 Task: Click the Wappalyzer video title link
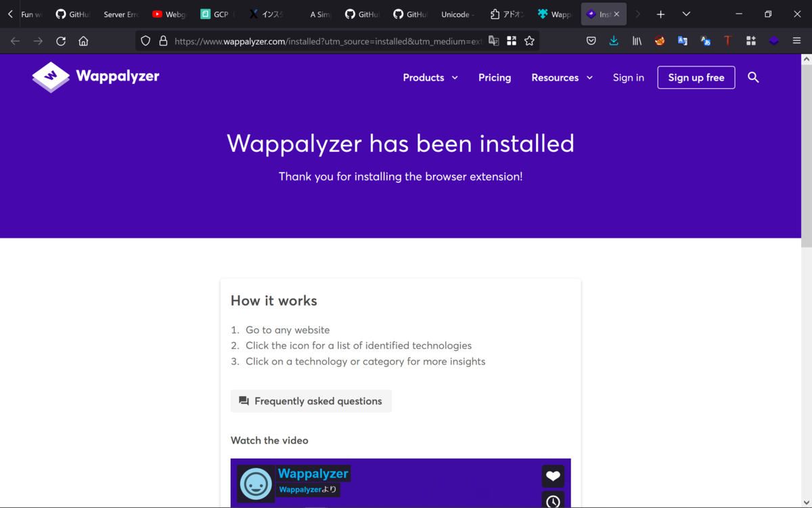(x=313, y=473)
